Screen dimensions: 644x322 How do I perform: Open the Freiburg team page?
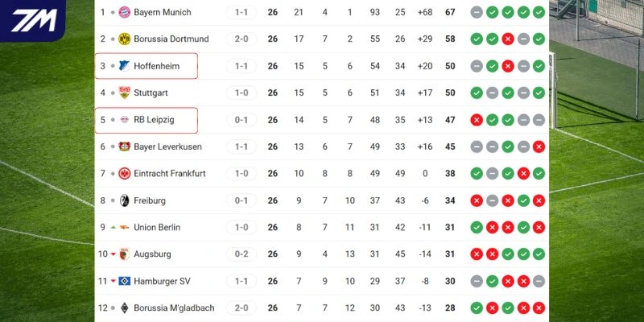pyautogui.click(x=150, y=200)
